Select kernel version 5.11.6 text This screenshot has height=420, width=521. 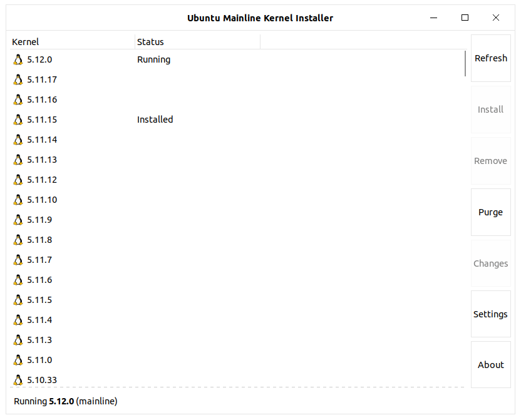point(39,280)
